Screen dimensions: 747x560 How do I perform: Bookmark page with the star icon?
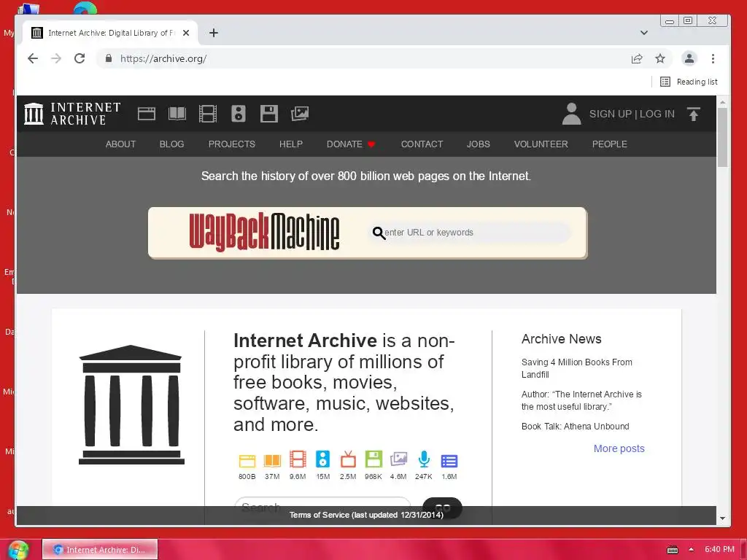pyautogui.click(x=659, y=58)
